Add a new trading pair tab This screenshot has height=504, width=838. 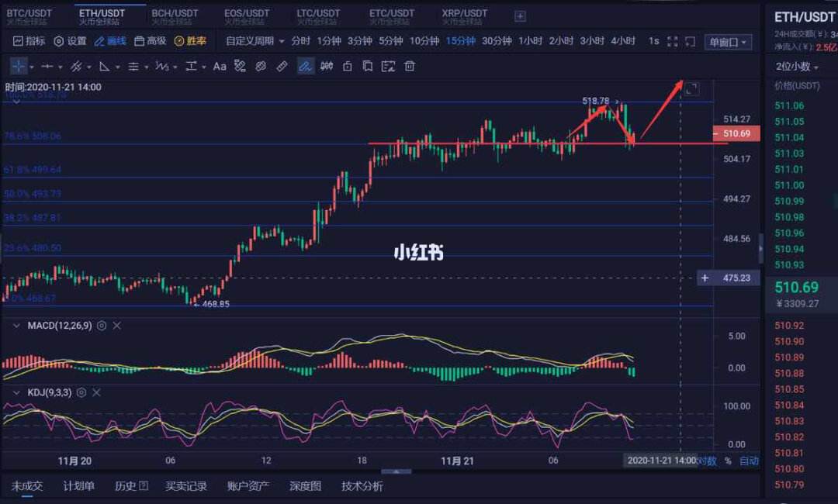point(520,16)
